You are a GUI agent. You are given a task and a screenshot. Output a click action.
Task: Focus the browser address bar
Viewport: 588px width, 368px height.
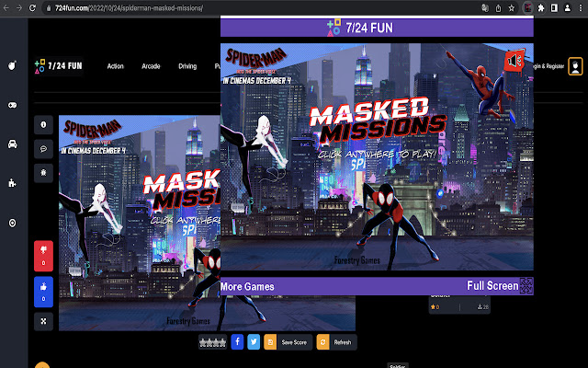pos(263,8)
